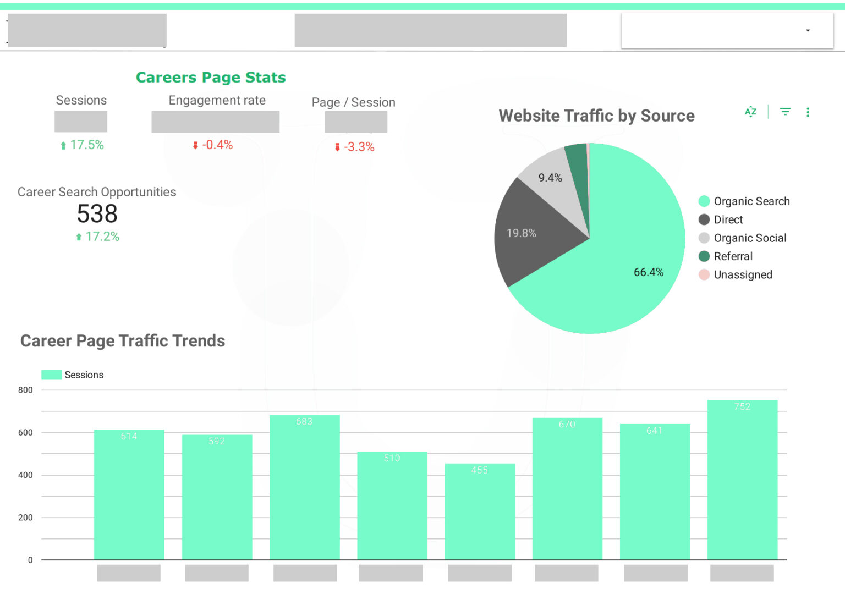Click the 19.8% Direct pie slice
This screenshot has height=616, width=845.
pyautogui.click(x=528, y=234)
